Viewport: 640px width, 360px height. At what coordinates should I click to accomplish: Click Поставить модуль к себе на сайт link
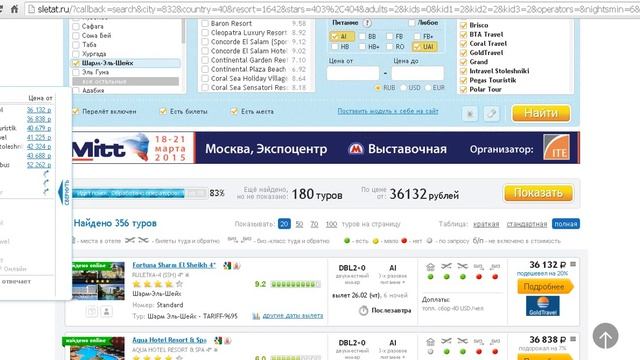point(388,111)
